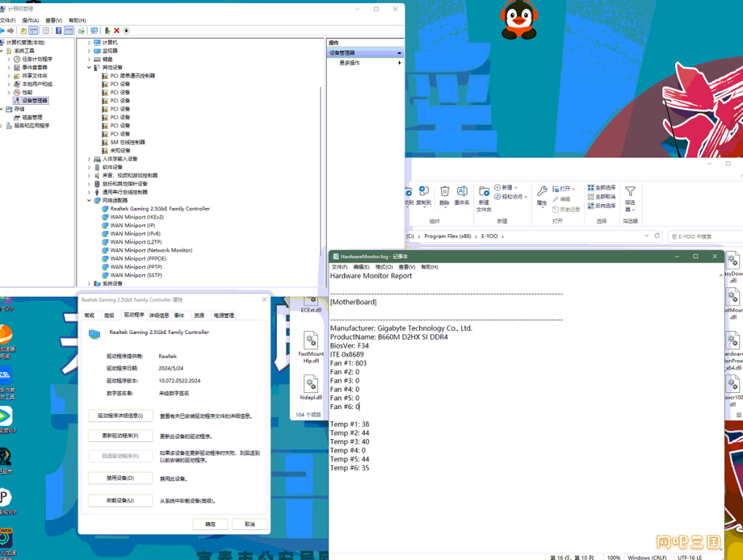Expand the 任务计划程序 node in left tree
Screen dimensions: 743x560
[x=9, y=59]
